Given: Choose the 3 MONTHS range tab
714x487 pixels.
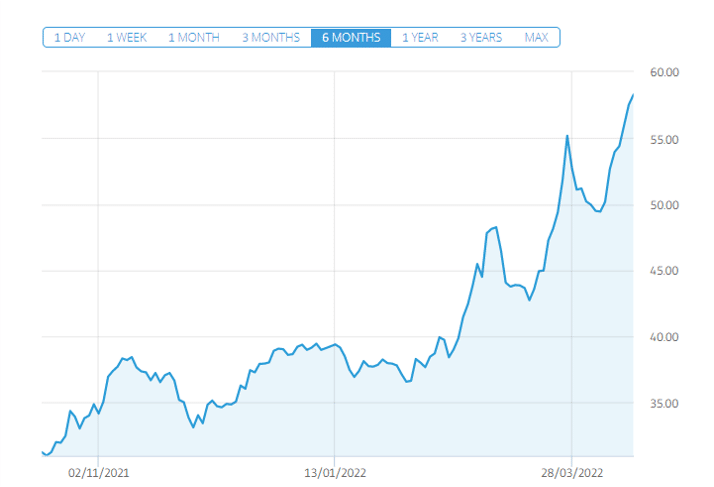Looking at the screenshot, I should pos(271,37).
